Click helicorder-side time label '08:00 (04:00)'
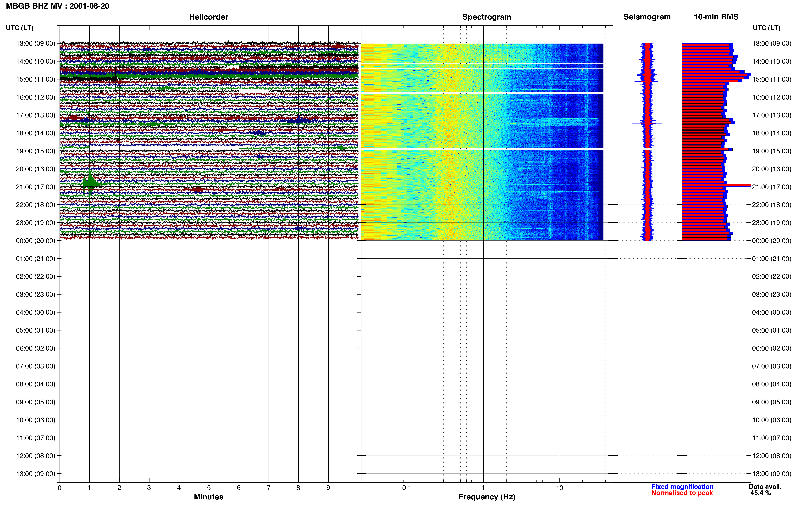This screenshot has height=508, width=812. [35, 384]
